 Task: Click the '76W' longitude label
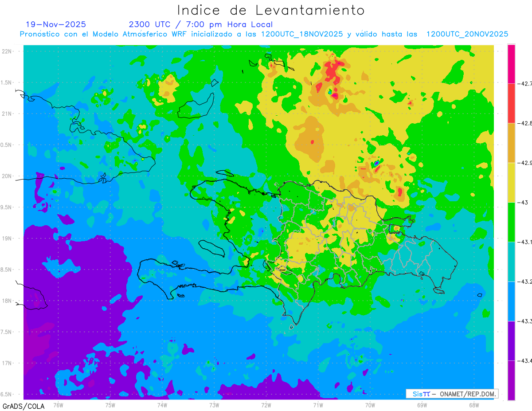click(x=58, y=405)
